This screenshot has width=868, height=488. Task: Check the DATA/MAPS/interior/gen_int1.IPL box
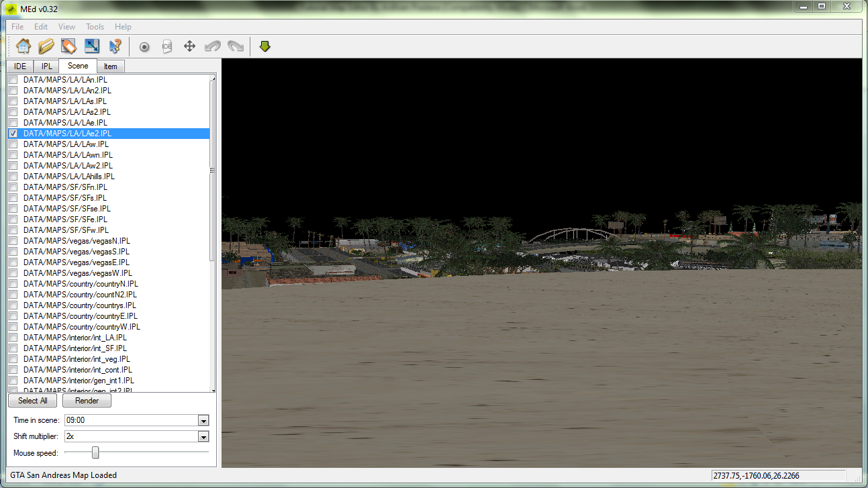[x=13, y=381]
